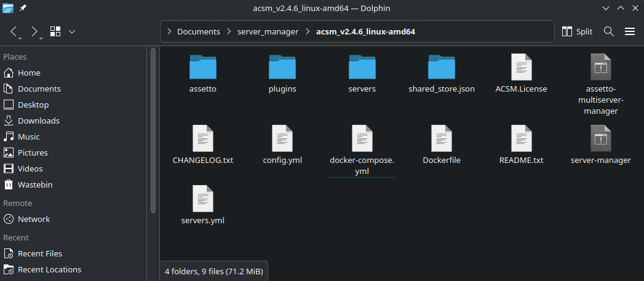
Task: Select the ACSM.License file icon
Action: point(521,67)
